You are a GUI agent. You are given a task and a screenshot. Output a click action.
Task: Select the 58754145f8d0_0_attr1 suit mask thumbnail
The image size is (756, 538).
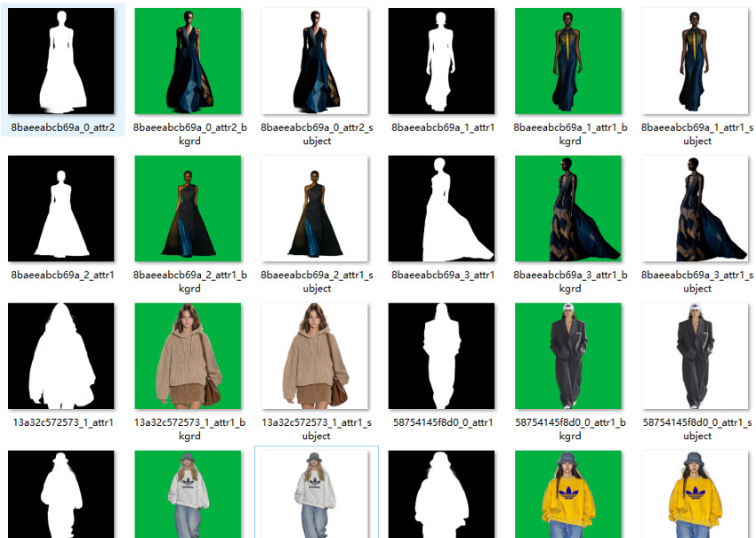[x=442, y=356]
